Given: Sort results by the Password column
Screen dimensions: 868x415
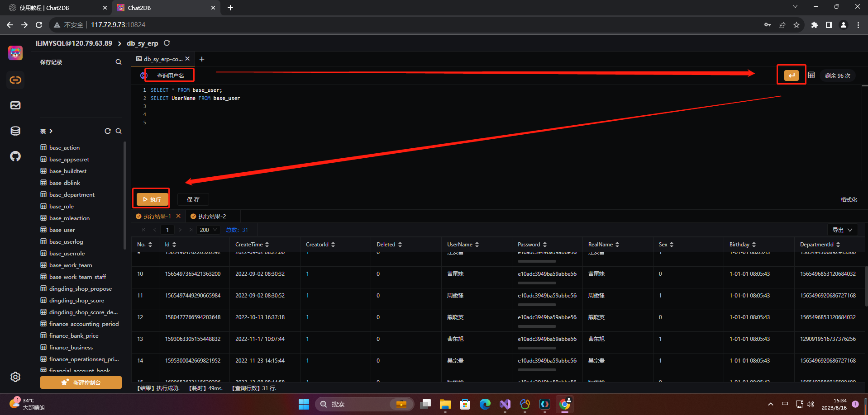Looking at the screenshot, I should [x=545, y=245].
